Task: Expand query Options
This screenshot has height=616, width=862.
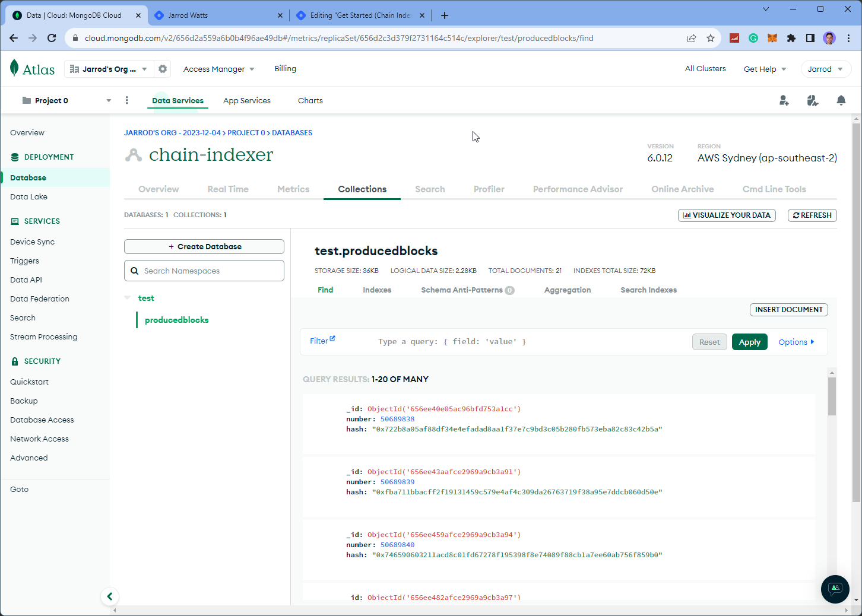Action: pyautogui.click(x=796, y=342)
